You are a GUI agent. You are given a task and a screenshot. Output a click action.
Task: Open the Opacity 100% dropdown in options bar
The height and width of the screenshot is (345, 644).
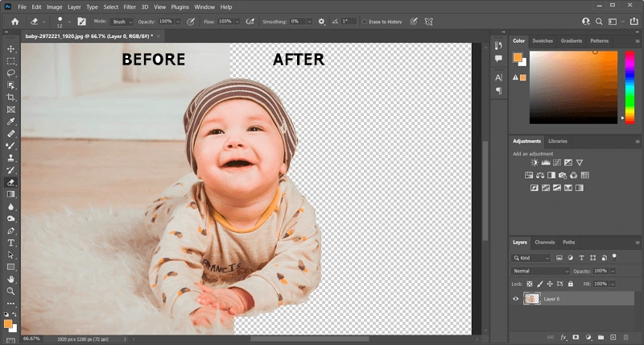click(178, 22)
